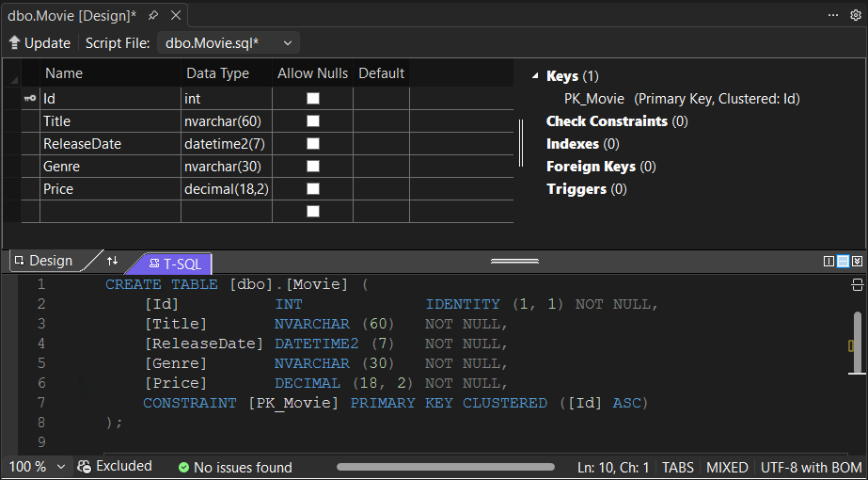This screenshot has width=868, height=480.
Task: Select PK_Movie primary key entry
Action: pyautogui.click(x=682, y=99)
